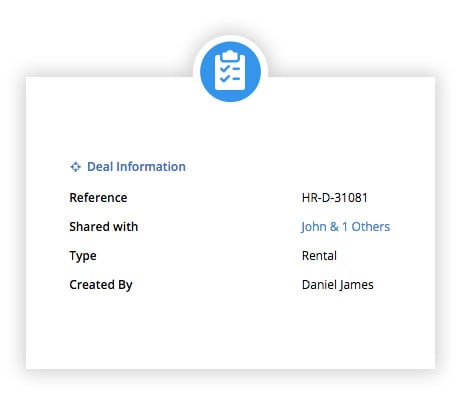Click the Type field label
The height and width of the screenshot is (399, 468).
point(83,256)
